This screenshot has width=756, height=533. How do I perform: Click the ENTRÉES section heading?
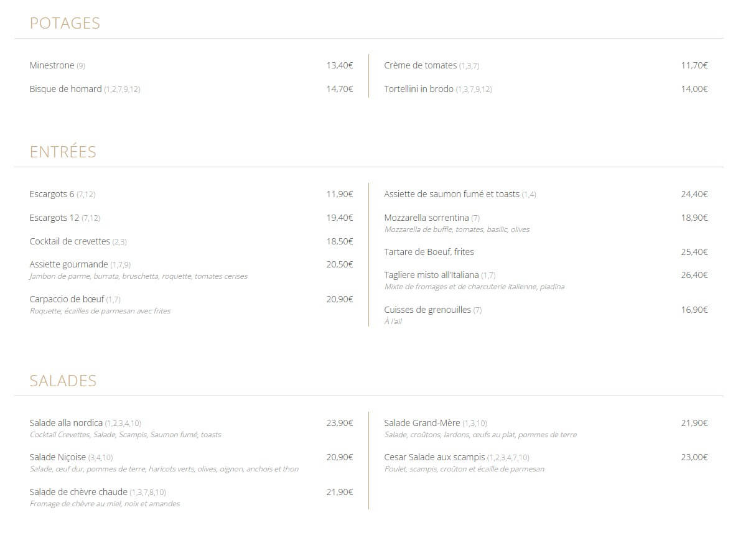[63, 152]
